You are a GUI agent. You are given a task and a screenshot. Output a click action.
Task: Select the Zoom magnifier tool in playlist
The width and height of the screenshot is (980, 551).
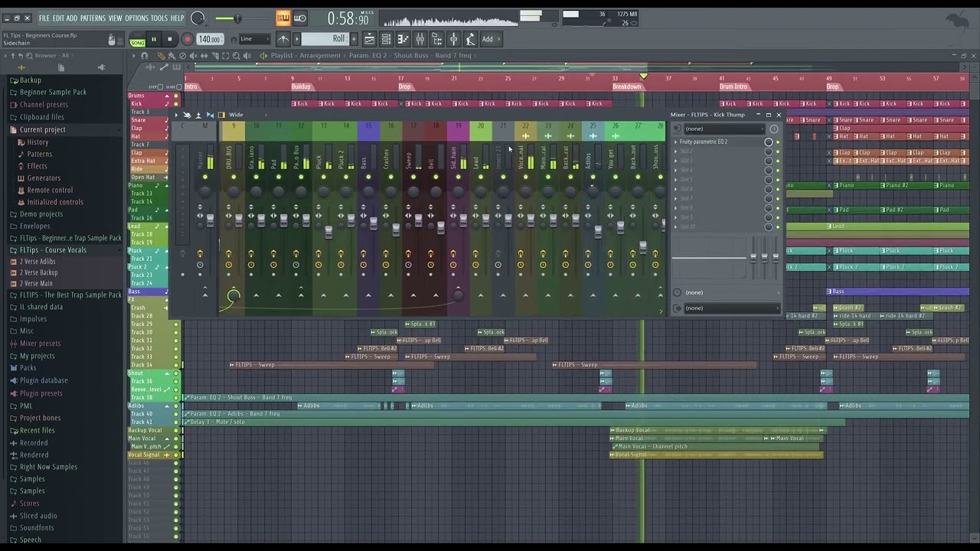pyautogui.click(x=236, y=56)
